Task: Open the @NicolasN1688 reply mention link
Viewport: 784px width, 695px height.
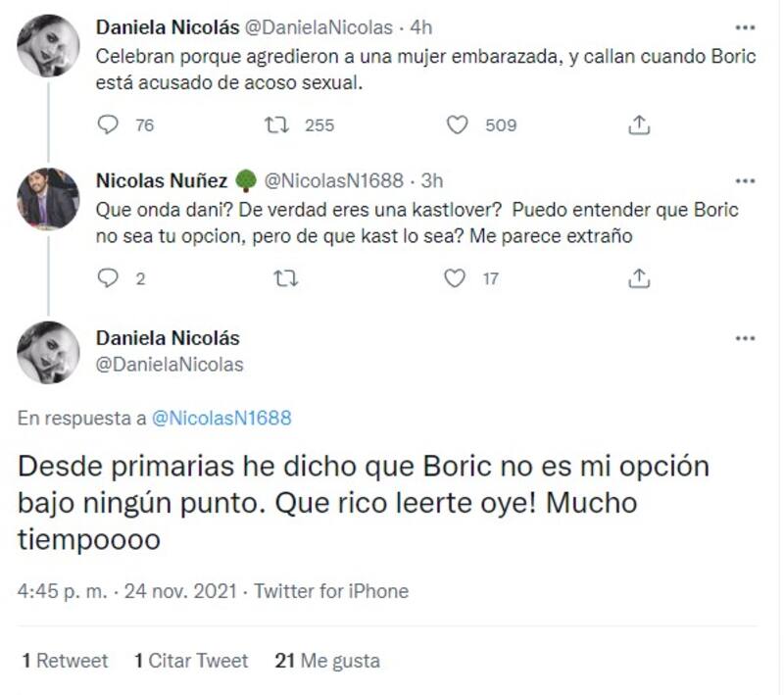Action: click(221, 419)
